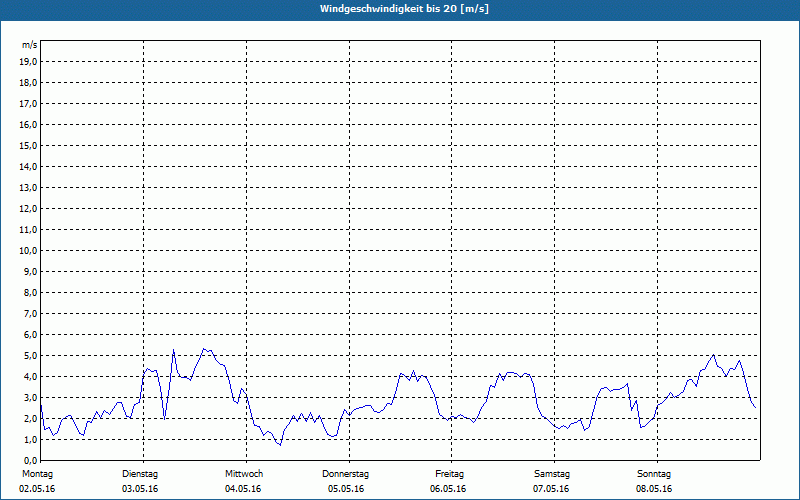Click the chart title 'Windgeschwindigkeit bis 20 [m/s]'
Image resolution: width=800 pixels, height=500 pixels.
(x=404, y=9)
